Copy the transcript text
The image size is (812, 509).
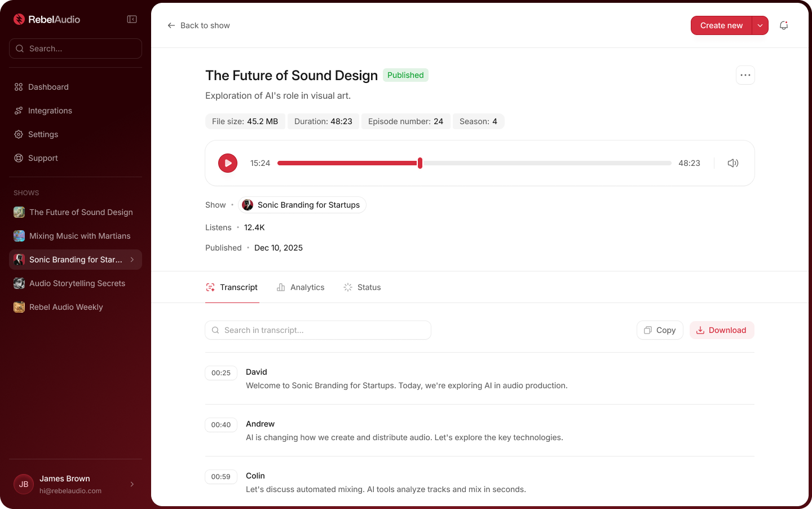[660, 330]
